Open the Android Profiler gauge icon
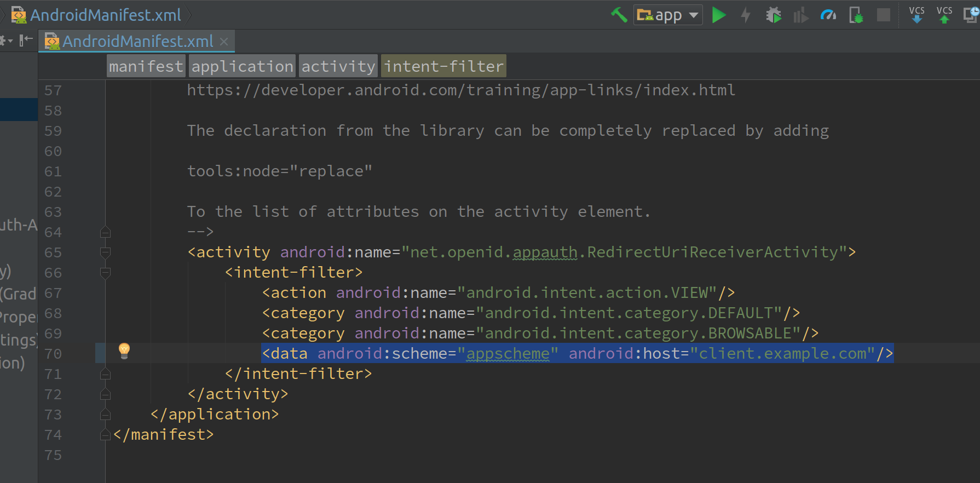Screen dimensions: 980x483 (x=828, y=15)
